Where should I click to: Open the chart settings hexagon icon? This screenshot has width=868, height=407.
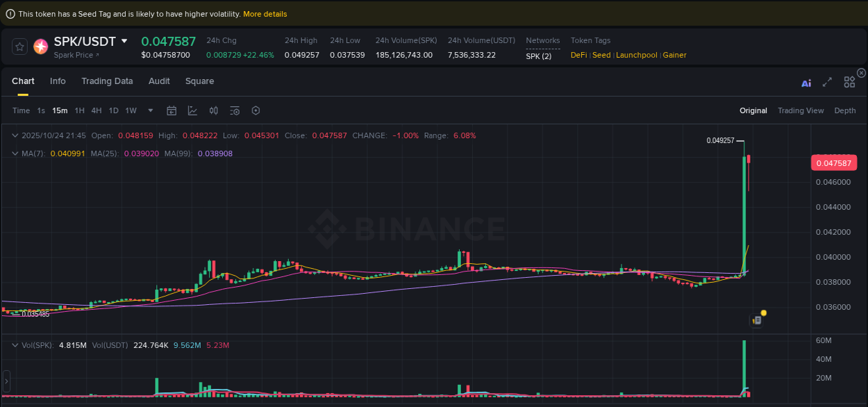pyautogui.click(x=255, y=110)
